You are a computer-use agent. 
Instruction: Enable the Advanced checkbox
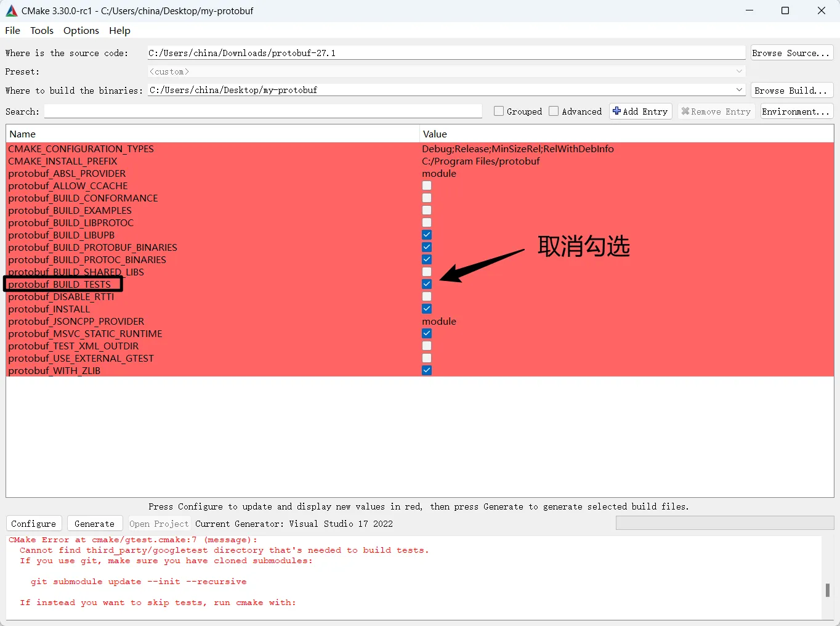tap(554, 111)
